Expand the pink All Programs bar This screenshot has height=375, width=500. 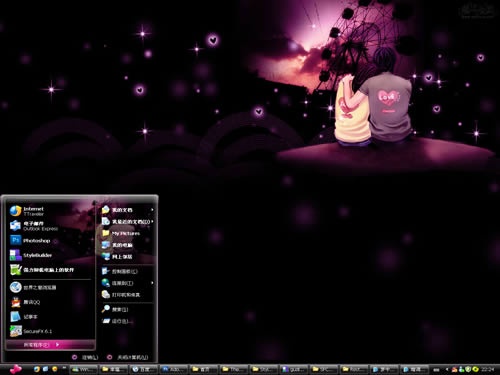[x=51, y=345]
